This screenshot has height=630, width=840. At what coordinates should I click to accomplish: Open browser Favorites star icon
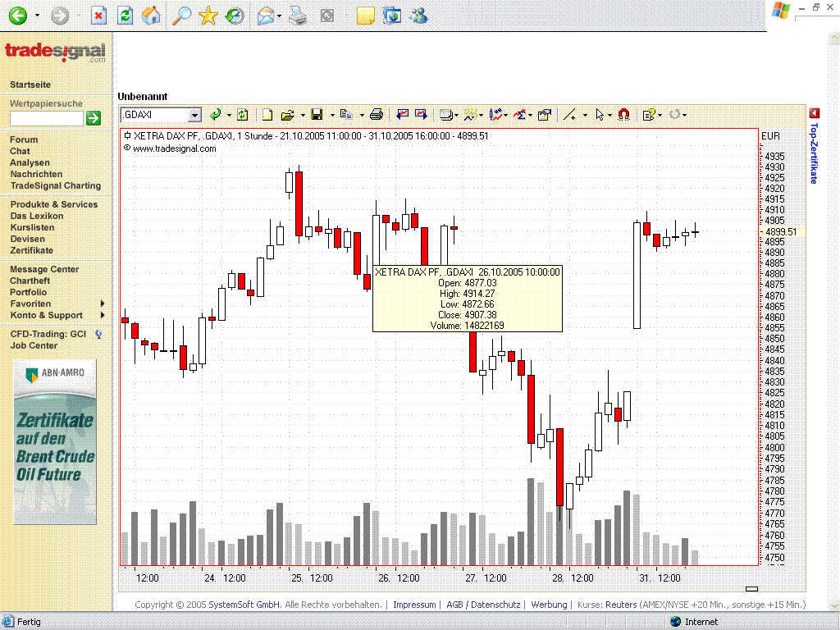pos(208,15)
